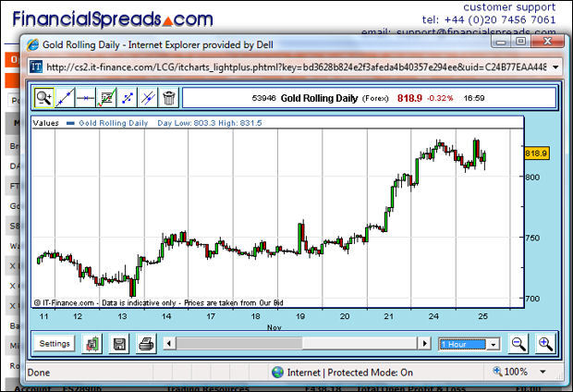Click the Day Low: 803.3 High: 831.5 text

point(210,123)
